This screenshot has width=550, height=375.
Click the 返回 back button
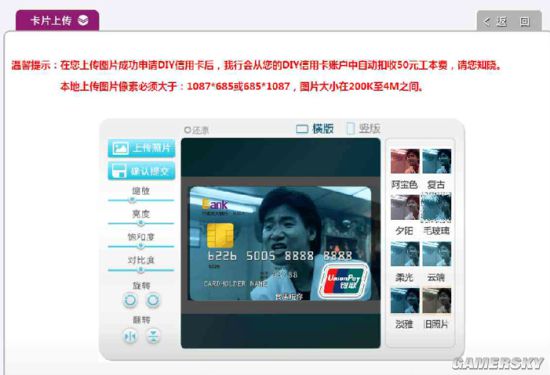coord(509,22)
